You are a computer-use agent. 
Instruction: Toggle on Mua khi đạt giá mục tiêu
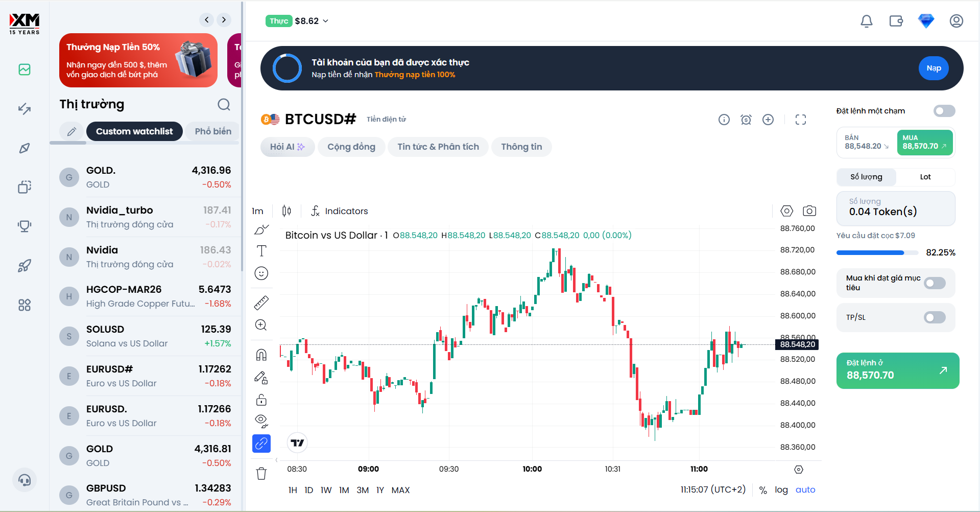(935, 283)
